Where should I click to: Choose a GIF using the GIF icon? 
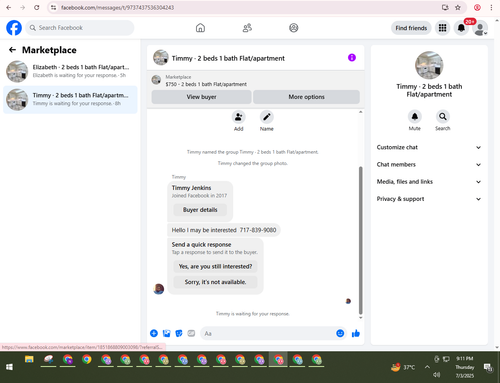point(191,333)
